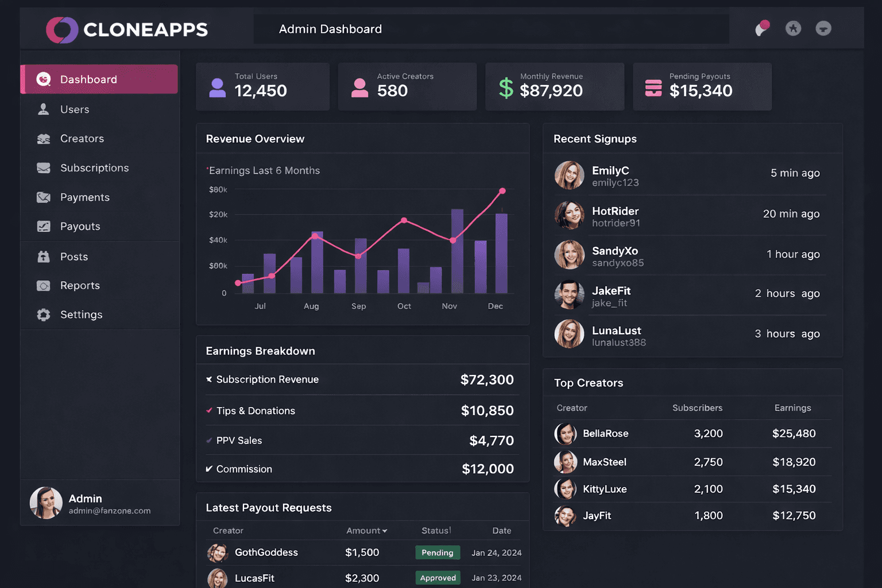The image size is (882, 588).
Task: Click the Earnings column header
Action: [792, 408]
